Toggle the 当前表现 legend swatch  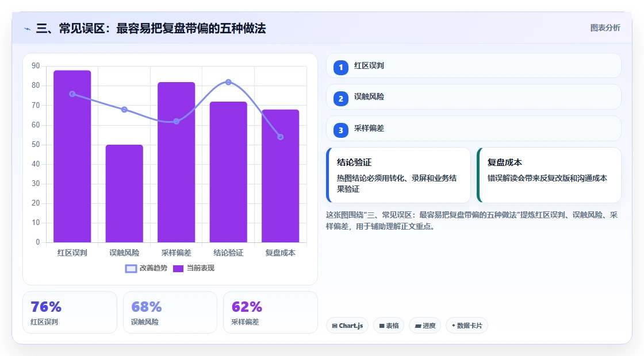178,268
